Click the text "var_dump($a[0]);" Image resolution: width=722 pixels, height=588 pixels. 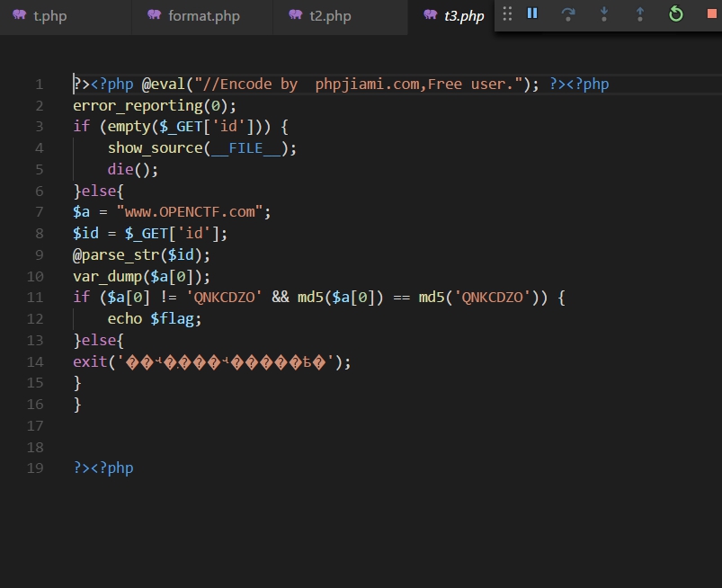pyautogui.click(x=141, y=276)
